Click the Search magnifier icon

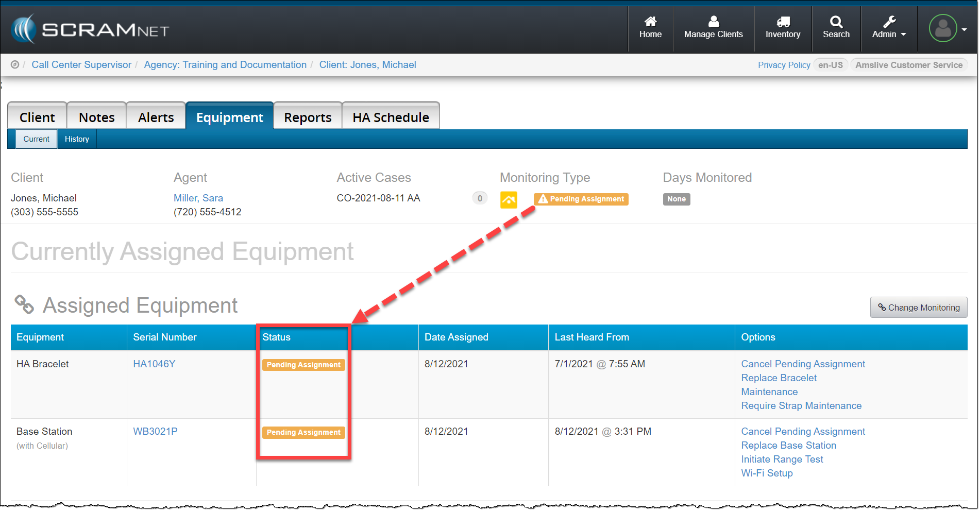[836, 22]
